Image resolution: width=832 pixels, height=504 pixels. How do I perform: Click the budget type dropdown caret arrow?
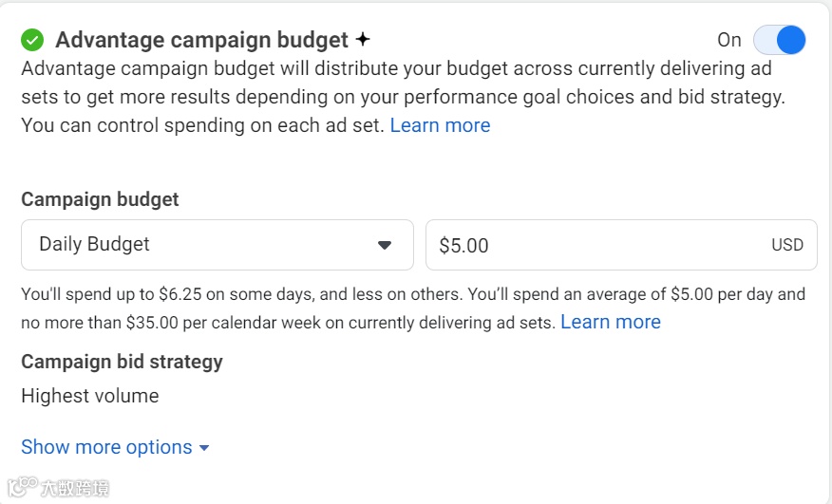[x=385, y=245]
